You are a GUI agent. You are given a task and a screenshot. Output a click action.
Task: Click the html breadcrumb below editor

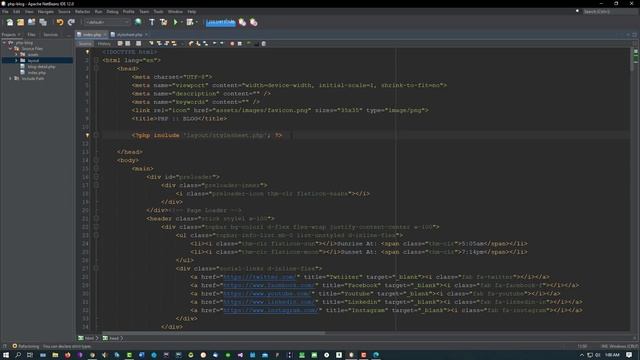88,338
